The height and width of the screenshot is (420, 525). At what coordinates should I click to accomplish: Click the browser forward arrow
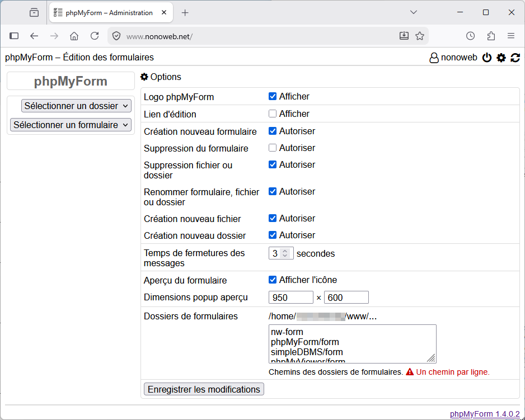click(x=54, y=36)
